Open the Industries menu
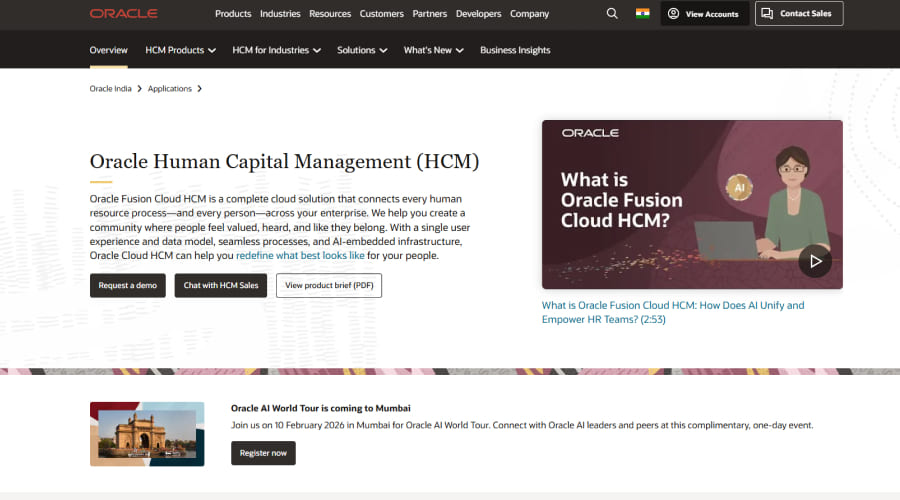The width and height of the screenshot is (900, 500). click(280, 14)
